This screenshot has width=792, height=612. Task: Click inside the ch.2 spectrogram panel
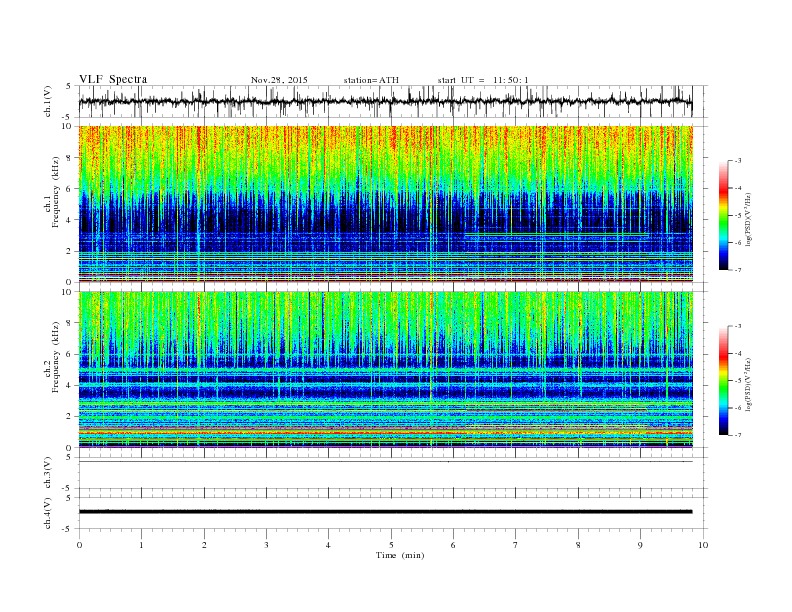click(x=385, y=369)
